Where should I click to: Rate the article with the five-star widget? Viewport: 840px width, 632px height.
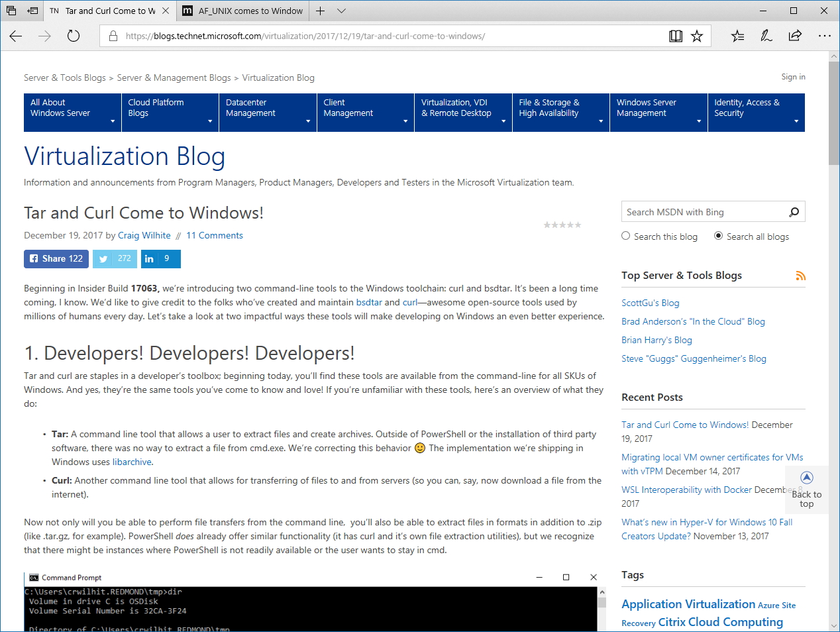tap(562, 225)
